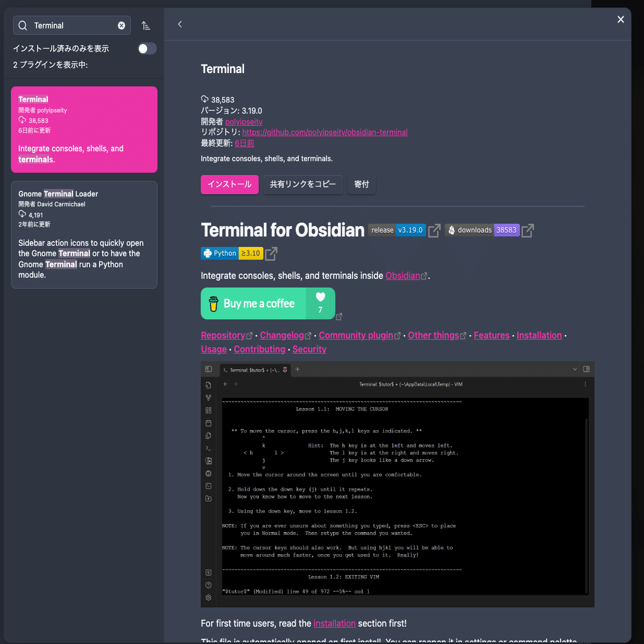Screen dimensions: 644x644
Task: Click the Terminal for Obsidian heading
Action: [x=282, y=230]
